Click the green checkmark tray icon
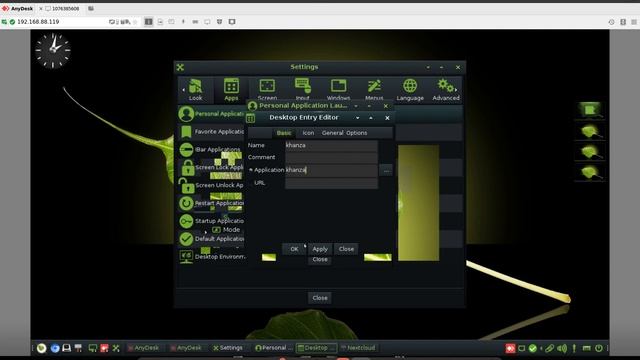 tap(533, 348)
